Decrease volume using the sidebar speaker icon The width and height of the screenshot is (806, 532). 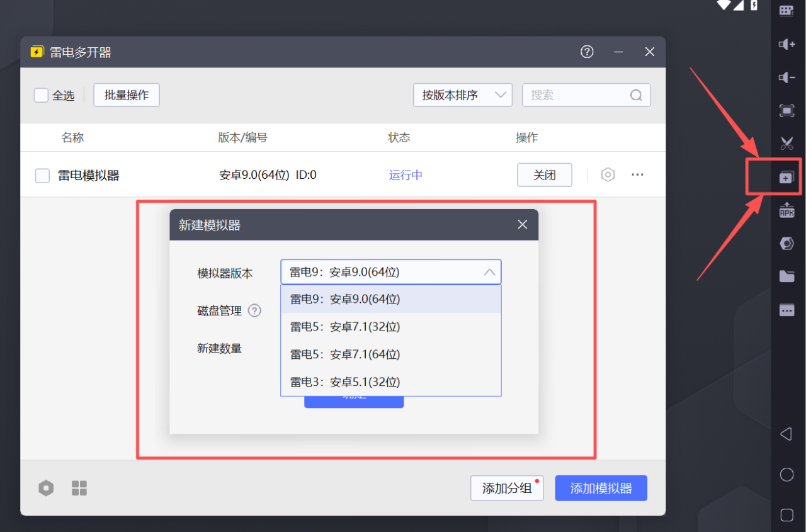[x=786, y=77]
